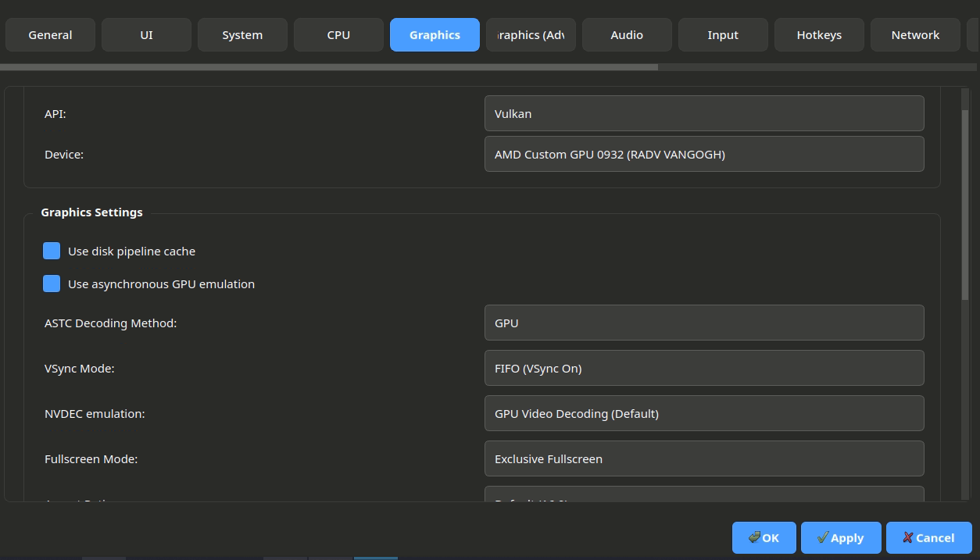
Task: Click the horizontal tab scrollbar
Action: pyautogui.click(x=328, y=67)
